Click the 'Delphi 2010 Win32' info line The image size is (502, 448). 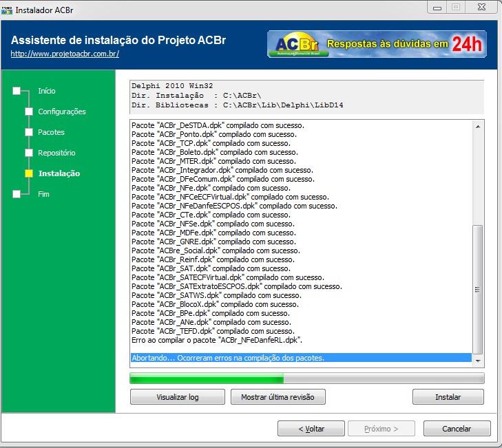point(172,86)
